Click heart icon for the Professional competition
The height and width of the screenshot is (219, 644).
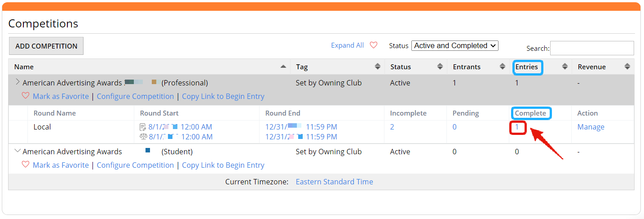pyautogui.click(x=26, y=96)
